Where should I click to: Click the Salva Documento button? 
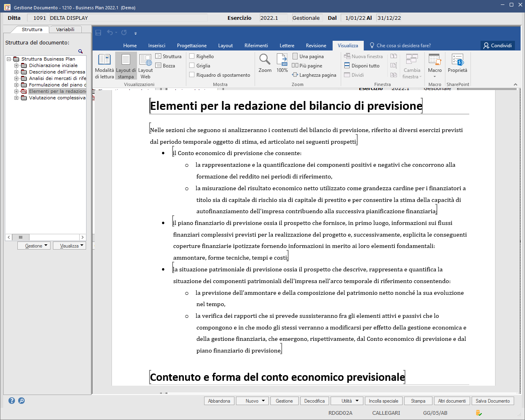click(493, 401)
